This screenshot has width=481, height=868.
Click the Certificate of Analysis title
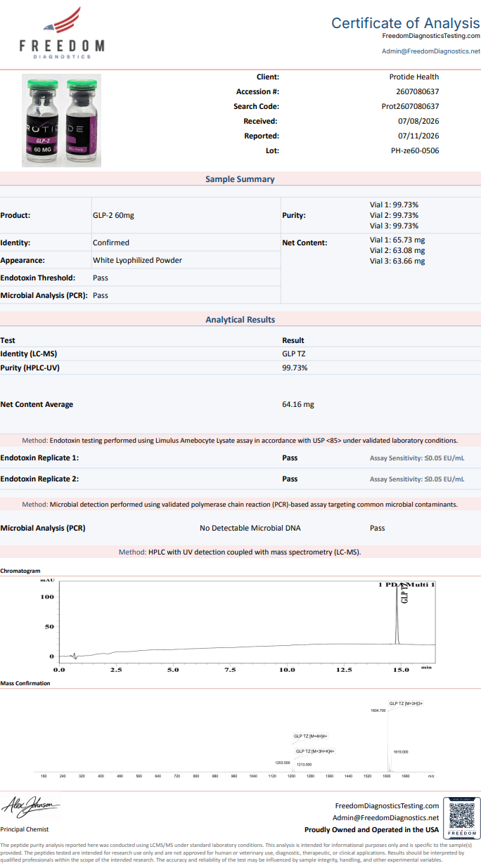click(x=406, y=23)
